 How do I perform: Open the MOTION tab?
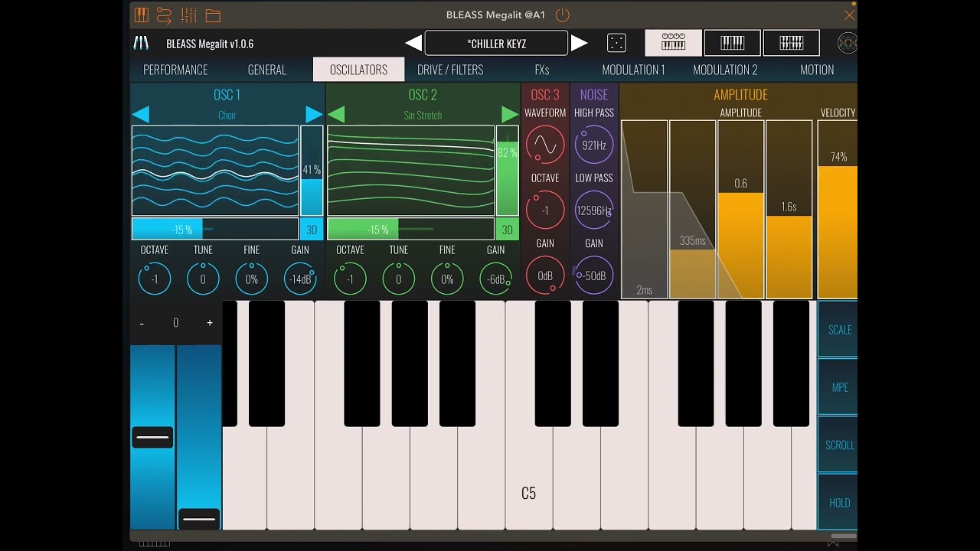[x=817, y=70]
